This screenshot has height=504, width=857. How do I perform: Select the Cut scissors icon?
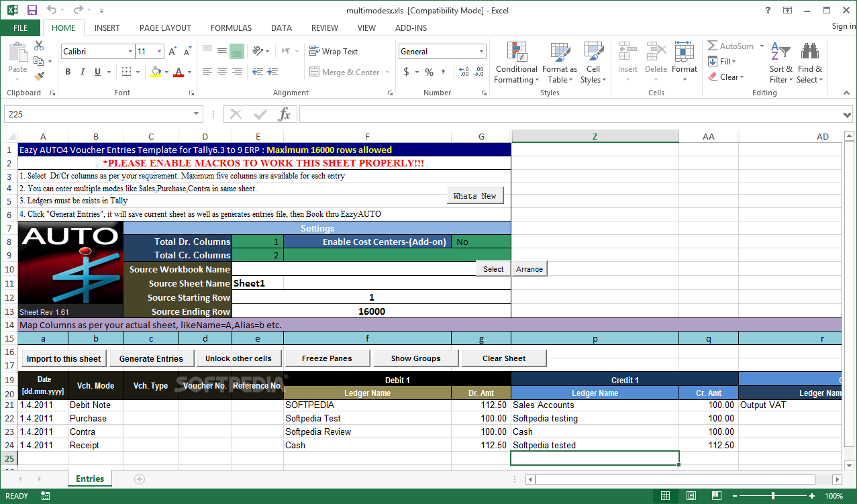coord(39,46)
